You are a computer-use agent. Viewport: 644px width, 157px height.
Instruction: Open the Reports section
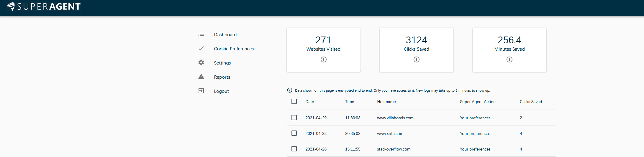[x=222, y=77]
